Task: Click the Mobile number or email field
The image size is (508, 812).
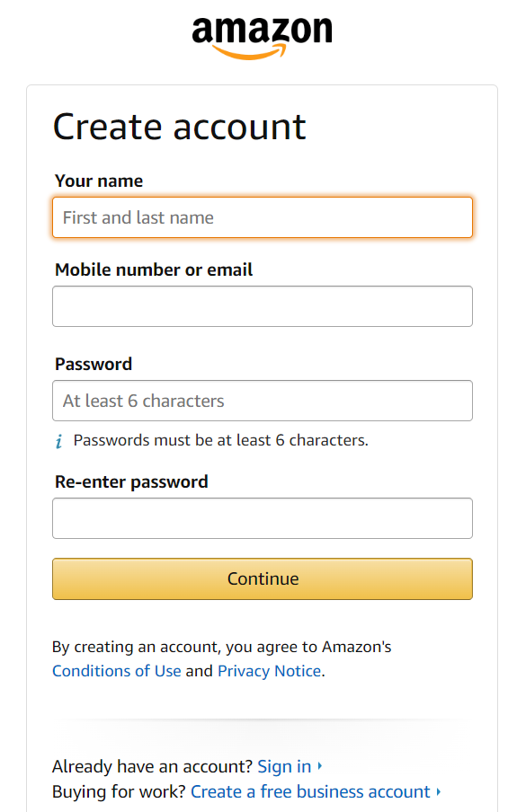Action: [263, 306]
